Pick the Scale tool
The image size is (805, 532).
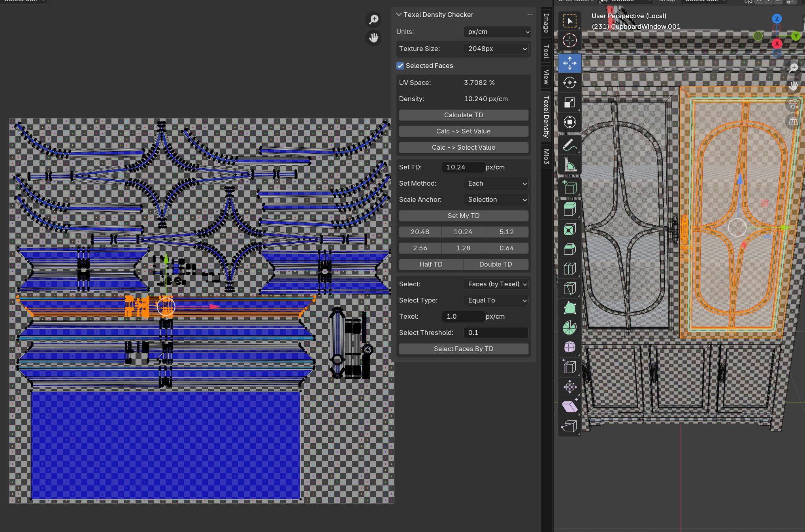coord(569,102)
